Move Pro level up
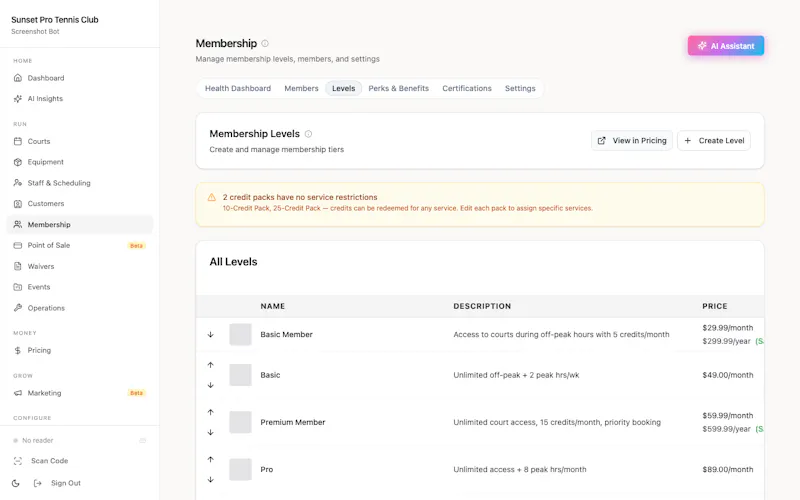This screenshot has width=800, height=500. click(x=210, y=459)
